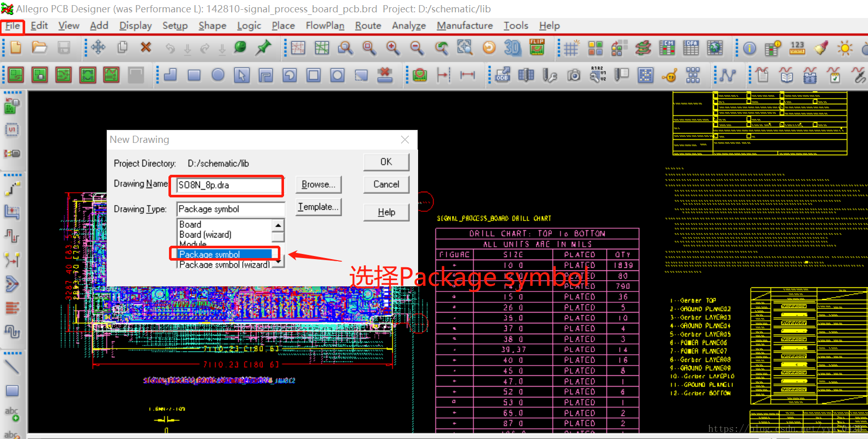Click the drawing type list scroll-down arrow
Image resolution: width=868 pixels, height=439 pixels.
[x=278, y=262]
